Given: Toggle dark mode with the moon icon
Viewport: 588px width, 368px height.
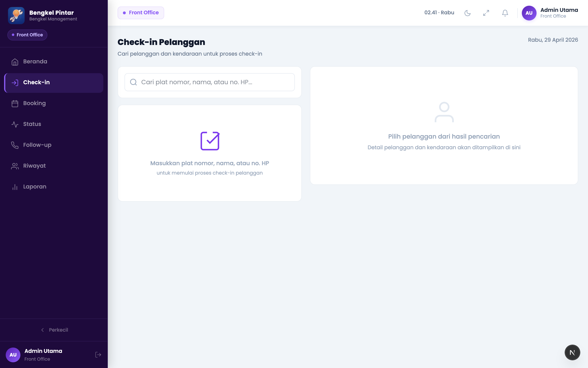Looking at the screenshot, I should click(467, 13).
